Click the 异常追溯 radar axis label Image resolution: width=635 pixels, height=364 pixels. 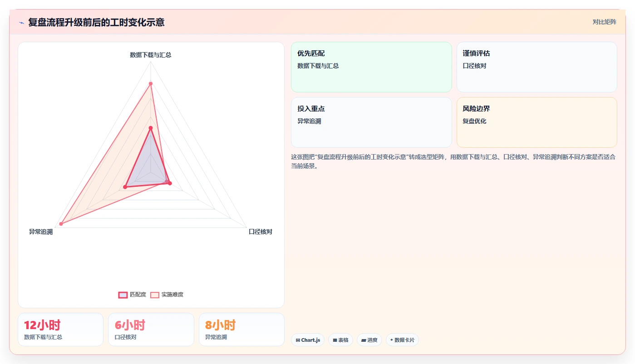point(41,232)
